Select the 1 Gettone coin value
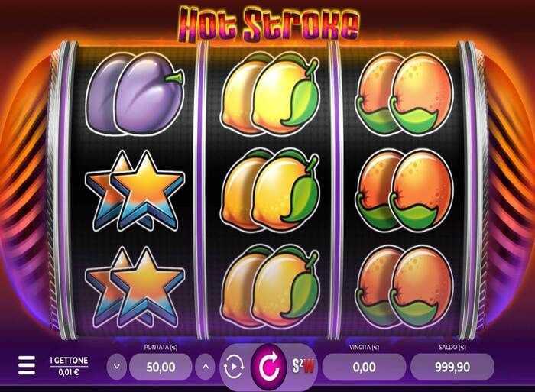Image resolution: width=535 pixels, height=392 pixels. pos(69,366)
